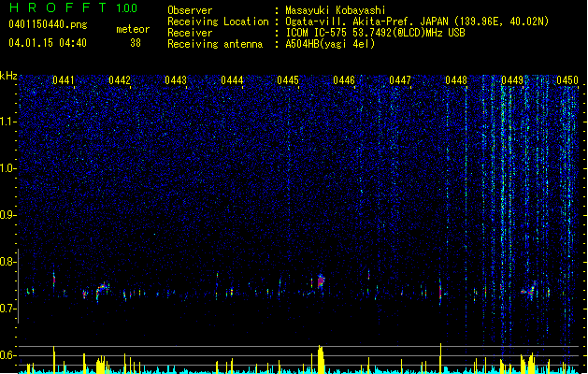Click the 1.1 kHz axis label

[x=8, y=122]
